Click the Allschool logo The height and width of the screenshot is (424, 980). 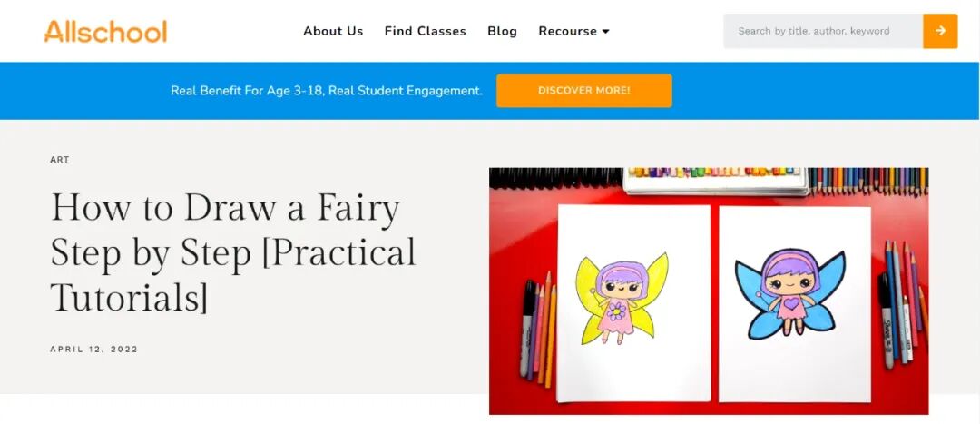pos(105,31)
